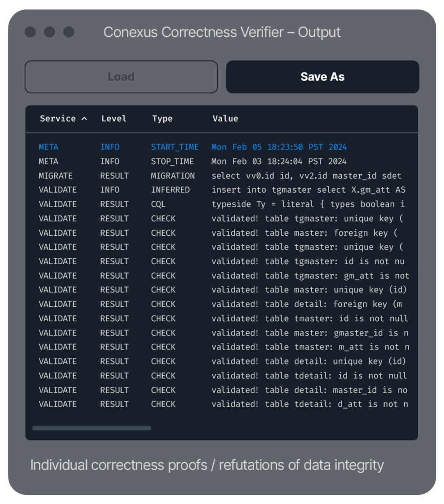
Task: Select the META STOP_TIME row
Action: coord(222,161)
